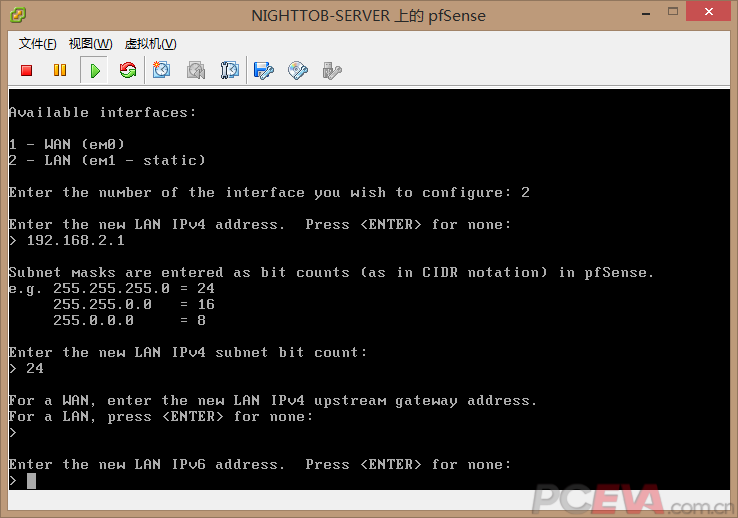Suspend the VM using the pause icon
The width and height of the screenshot is (738, 518).
59,70
